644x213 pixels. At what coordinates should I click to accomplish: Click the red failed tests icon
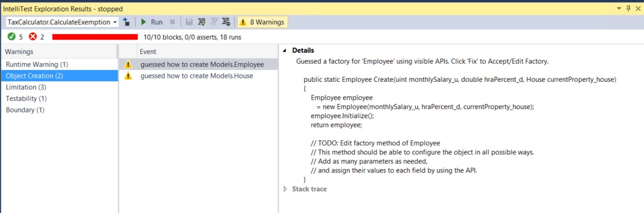pos(33,37)
